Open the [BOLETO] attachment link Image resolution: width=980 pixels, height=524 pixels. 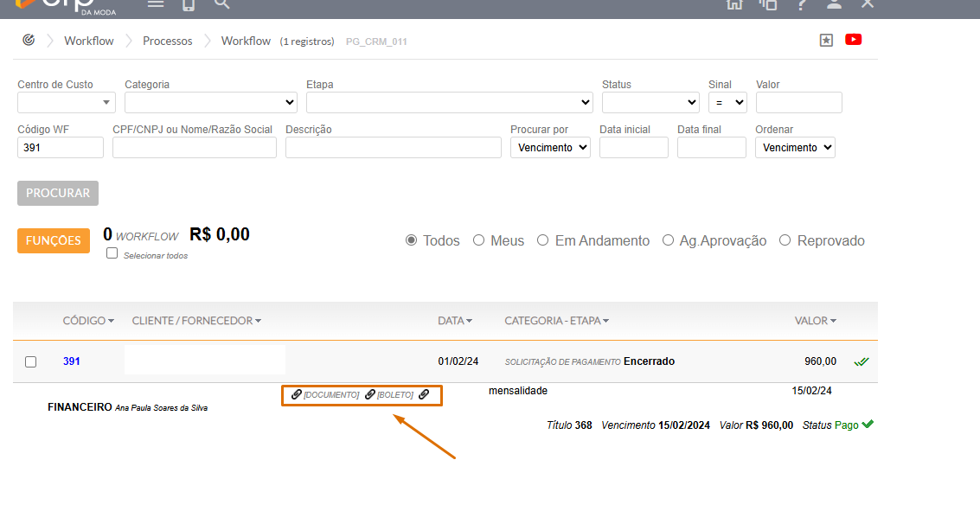[x=394, y=395]
